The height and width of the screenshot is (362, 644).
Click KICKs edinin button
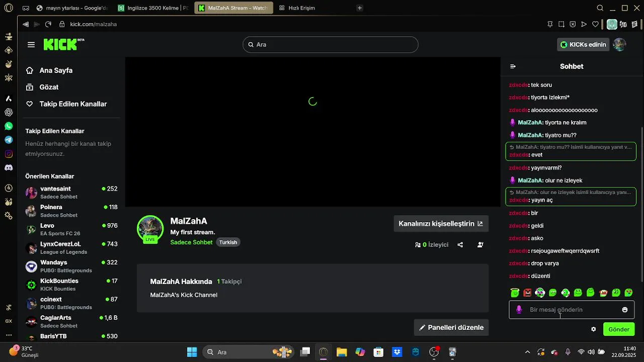pyautogui.click(x=583, y=45)
